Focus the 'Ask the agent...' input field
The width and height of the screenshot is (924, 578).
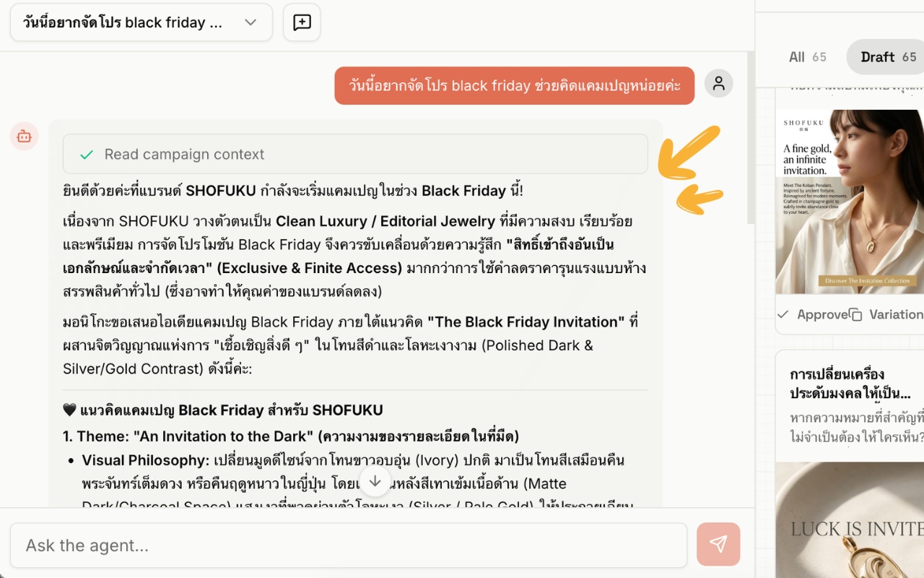pos(349,545)
